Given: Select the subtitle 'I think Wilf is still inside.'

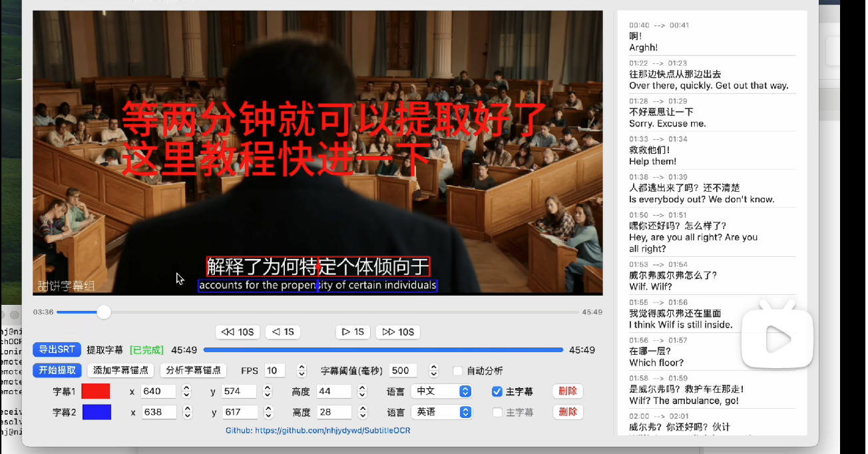Looking at the screenshot, I should coord(681,325).
